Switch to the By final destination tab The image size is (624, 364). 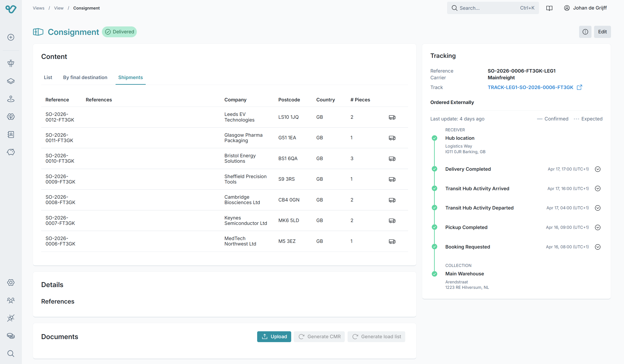pyautogui.click(x=85, y=77)
